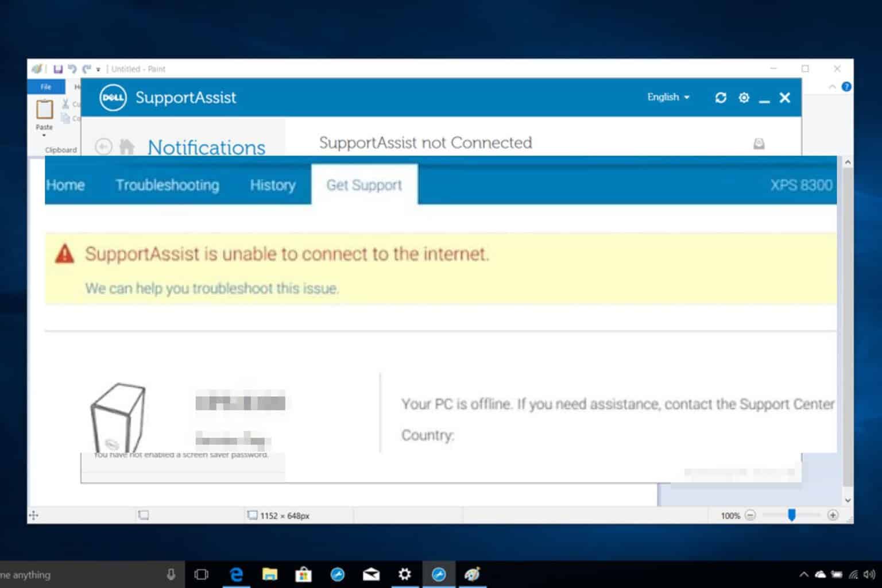Click the Paint vertical scrollbar down arrow
882x588 pixels.
click(848, 501)
